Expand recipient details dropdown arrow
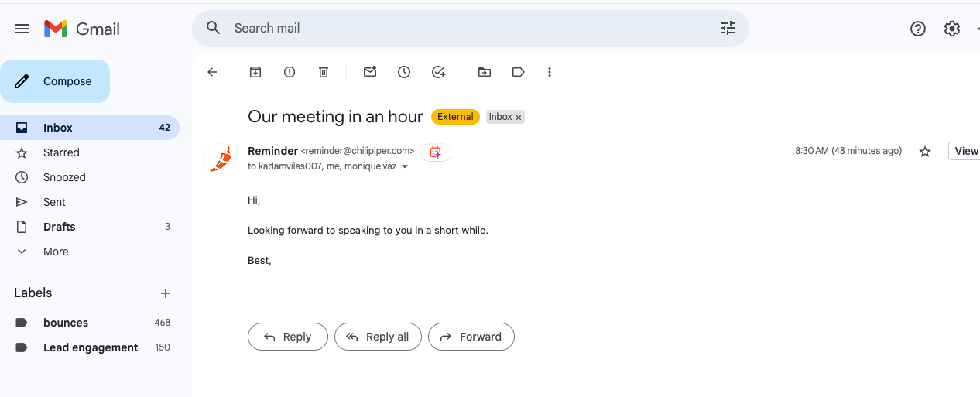This screenshot has width=980, height=397. pyautogui.click(x=405, y=166)
